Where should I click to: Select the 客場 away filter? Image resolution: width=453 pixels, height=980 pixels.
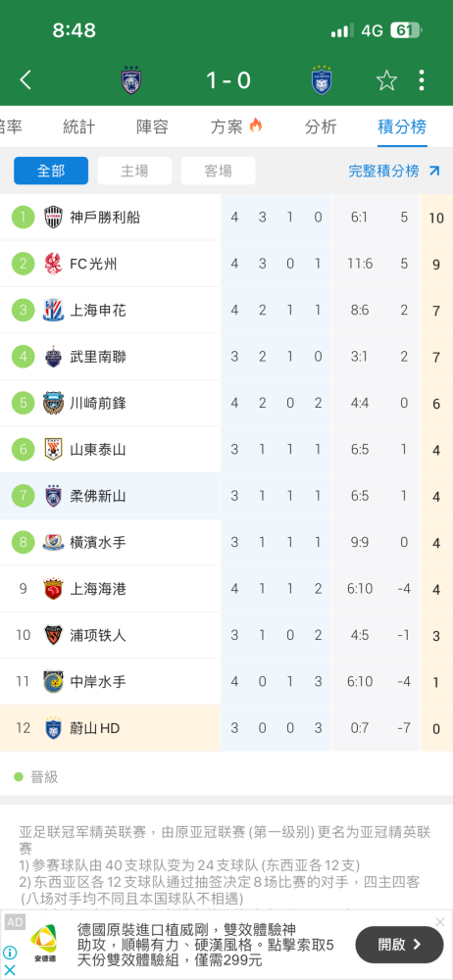(219, 171)
